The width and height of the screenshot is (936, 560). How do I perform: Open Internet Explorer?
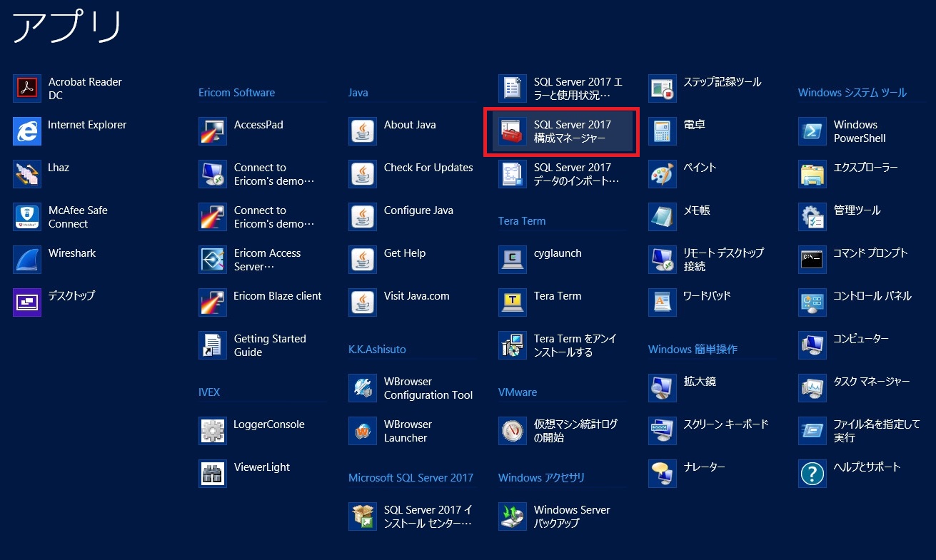click(86, 125)
